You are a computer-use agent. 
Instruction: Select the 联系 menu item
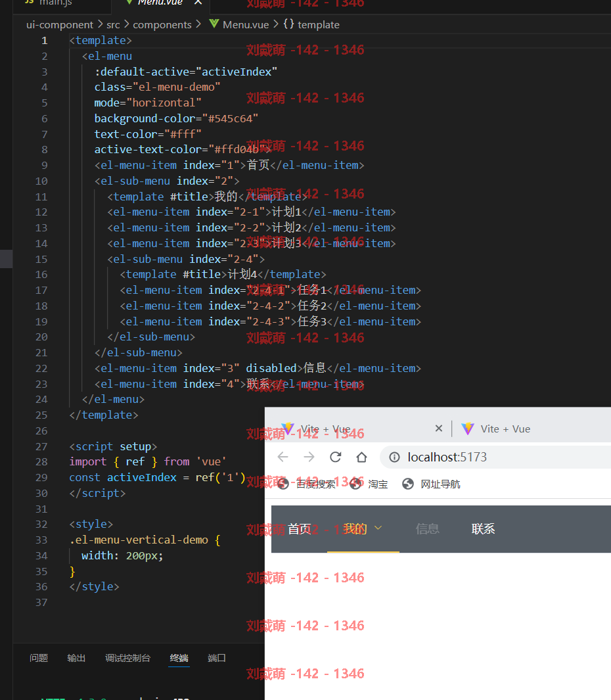tap(484, 529)
